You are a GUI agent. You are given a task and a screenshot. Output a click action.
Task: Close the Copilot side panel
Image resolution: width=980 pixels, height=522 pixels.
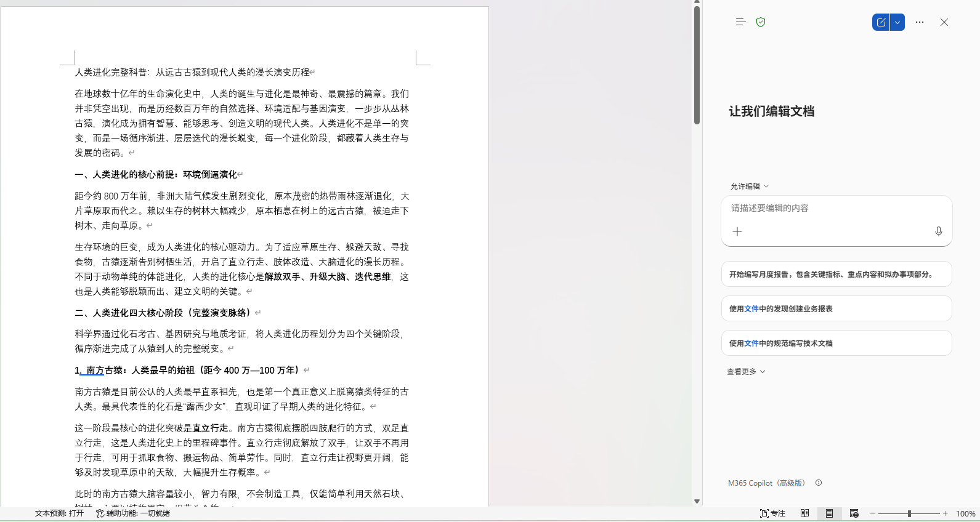pyautogui.click(x=944, y=22)
